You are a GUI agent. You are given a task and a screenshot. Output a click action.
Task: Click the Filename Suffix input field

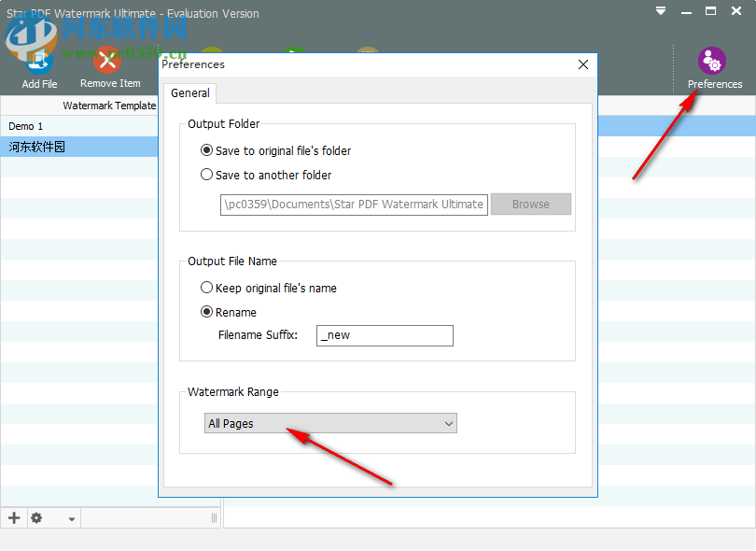pos(385,335)
